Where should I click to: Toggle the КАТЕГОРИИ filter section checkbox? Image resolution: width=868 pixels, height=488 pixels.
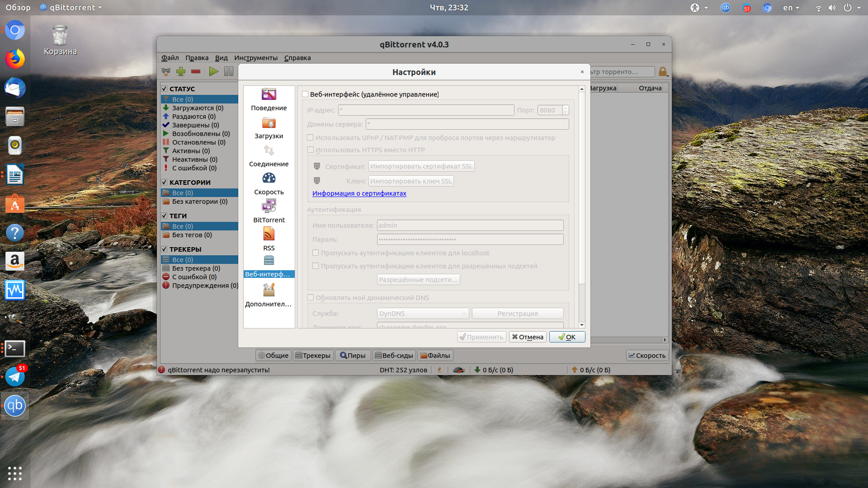[x=165, y=183]
